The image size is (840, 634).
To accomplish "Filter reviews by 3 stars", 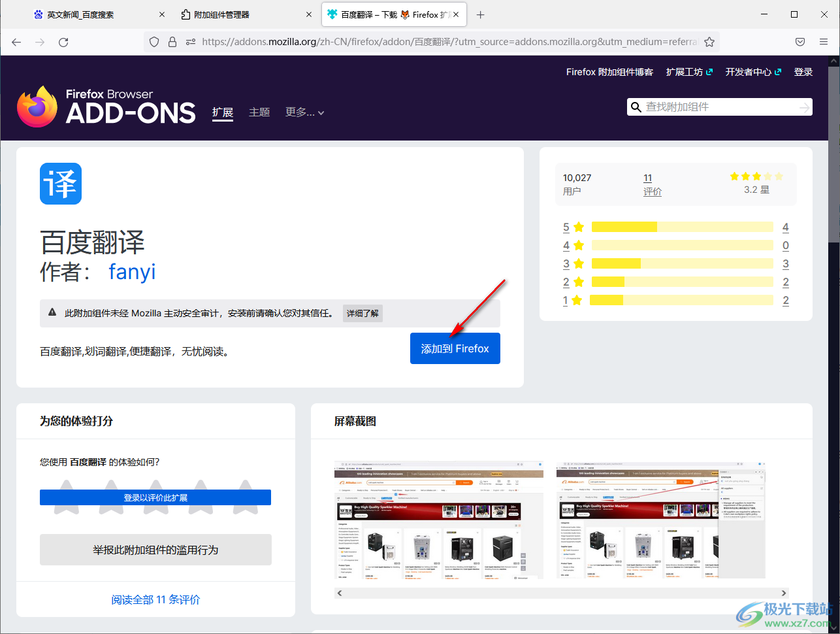I will 573,264.
